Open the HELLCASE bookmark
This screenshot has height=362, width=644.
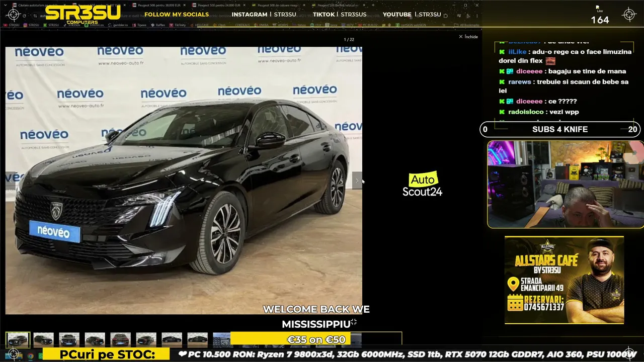coord(199,25)
